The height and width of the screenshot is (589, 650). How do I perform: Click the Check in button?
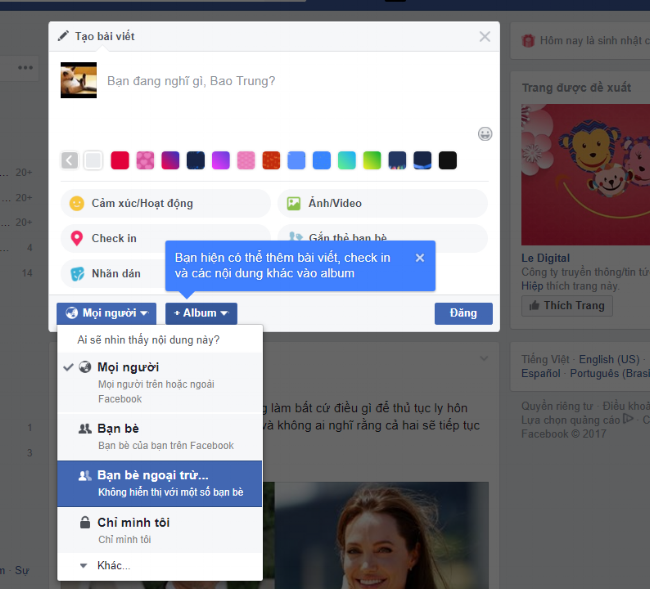[x=113, y=238]
